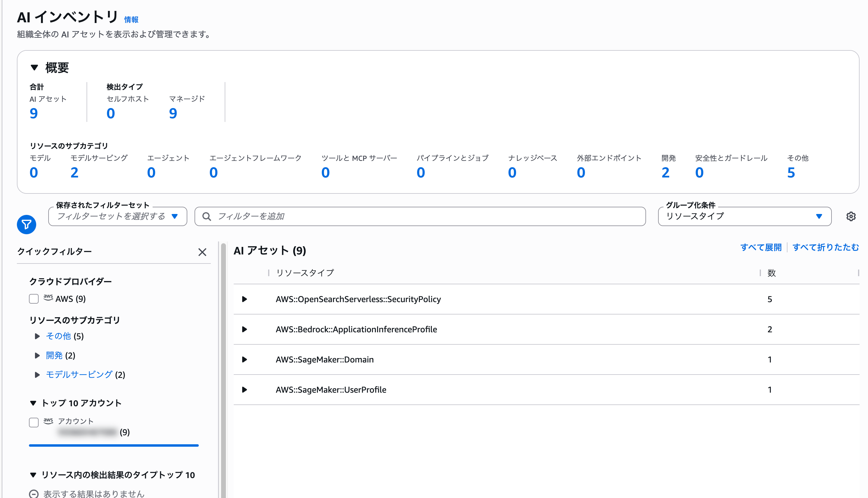Viewport: 868px width, 498px height.
Task: Focus the フィルターを追加 search field
Action: [420, 216]
